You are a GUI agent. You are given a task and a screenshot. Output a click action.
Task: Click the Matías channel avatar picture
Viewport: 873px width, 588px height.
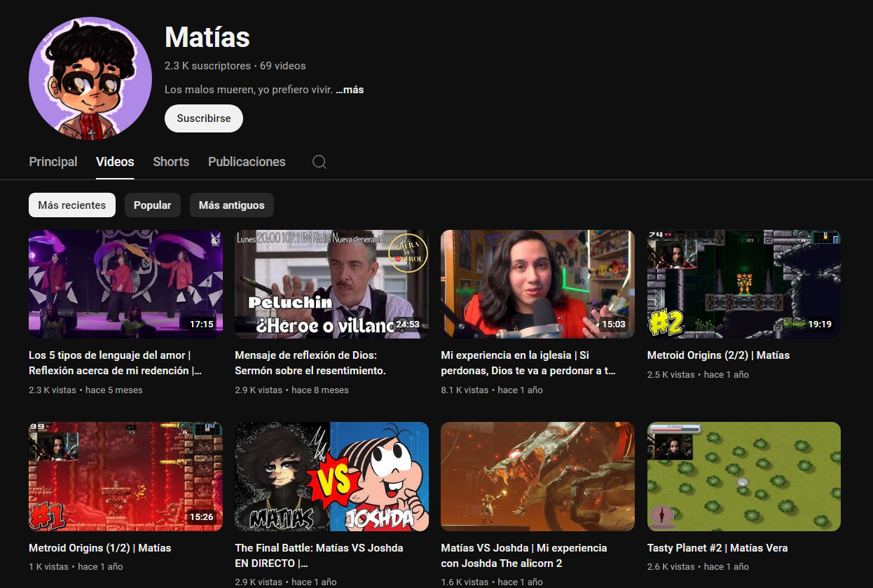tap(90, 78)
